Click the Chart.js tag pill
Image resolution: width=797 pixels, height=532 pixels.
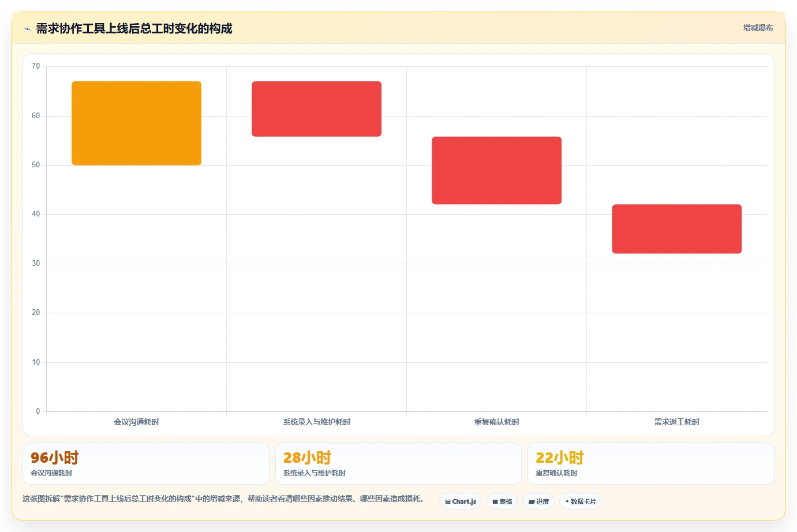(461, 501)
